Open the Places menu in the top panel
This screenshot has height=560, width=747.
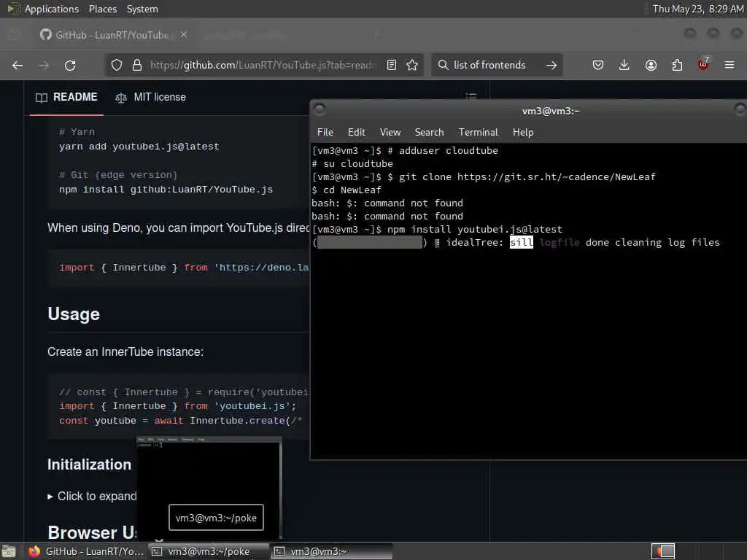point(103,9)
